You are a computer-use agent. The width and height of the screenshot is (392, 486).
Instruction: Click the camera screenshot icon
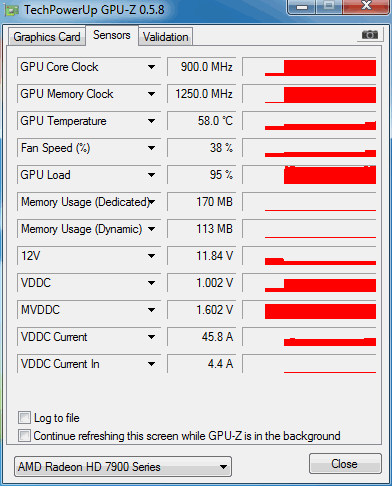[x=370, y=35]
